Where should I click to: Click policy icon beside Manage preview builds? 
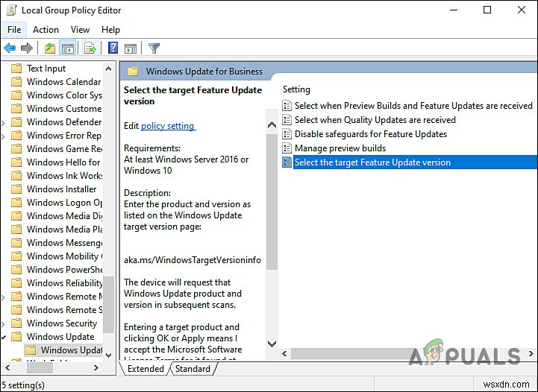[287, 148]
